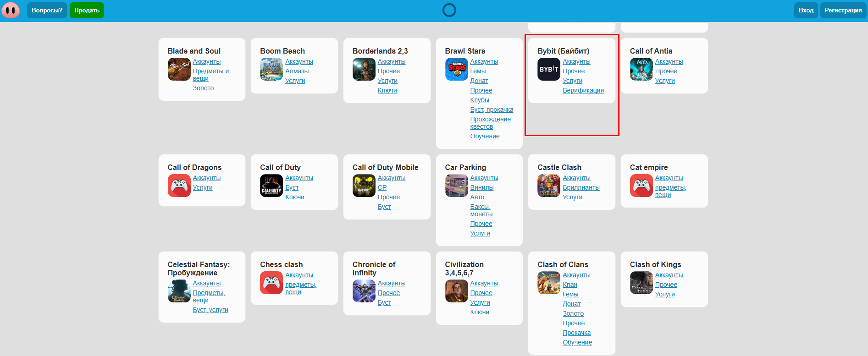Click the Вход login button
This screenshot has width=868, height=356.
806,10
